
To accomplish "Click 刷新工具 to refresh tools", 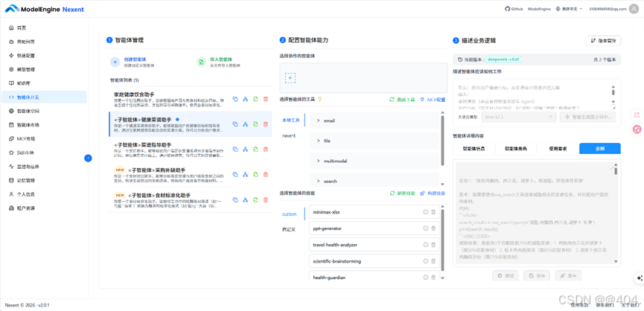I will pos(402,99).
